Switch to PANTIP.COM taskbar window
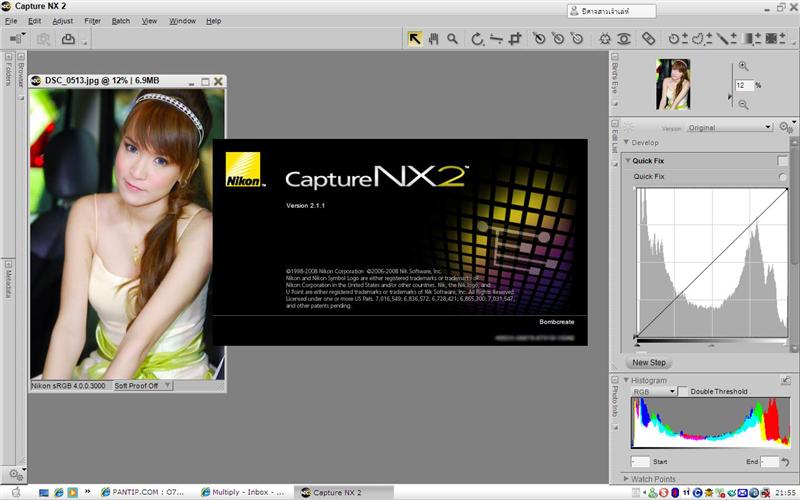Screen dimensions: 800x500 (143, 492)
